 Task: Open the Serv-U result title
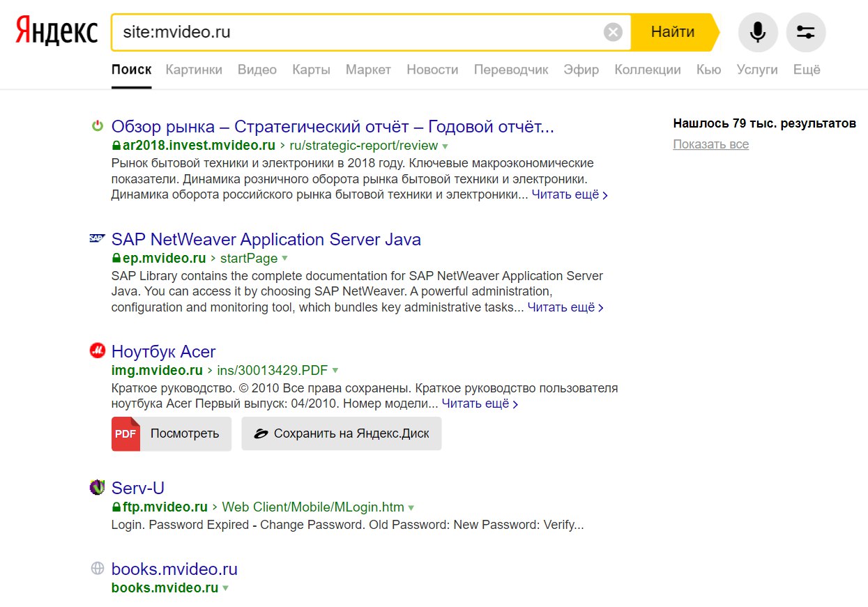tap(138, 488)
